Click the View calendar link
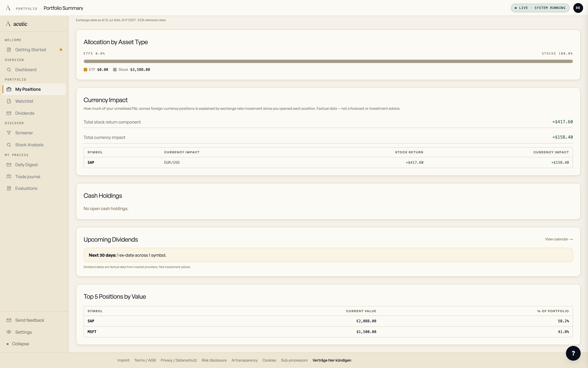The width and height of the screenshot is (588, 368). click(559, 239)
